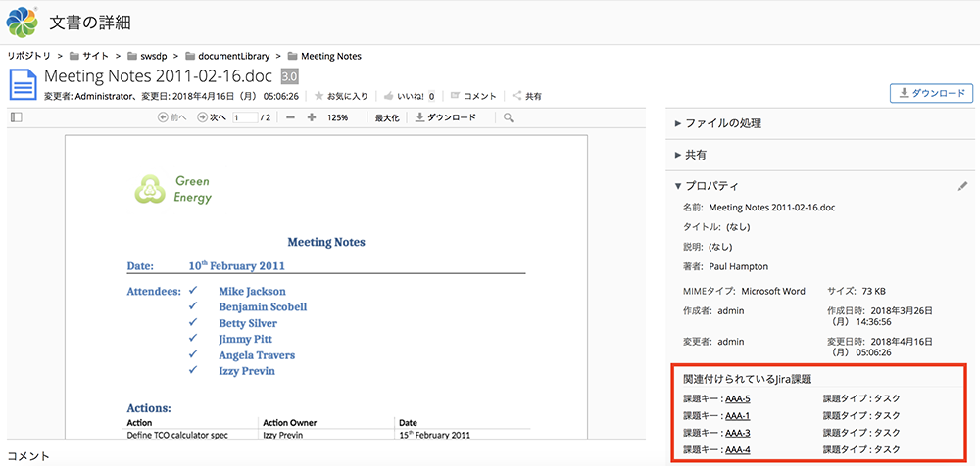Expand the 共有 panel section
This screenshot has width=980, height=466.
click(691, 155)
